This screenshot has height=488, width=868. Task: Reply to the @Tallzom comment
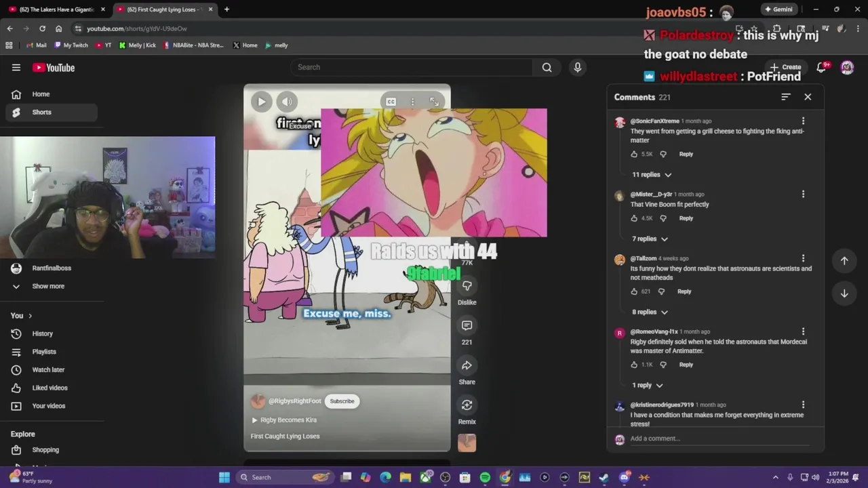(x=684, y=291)
